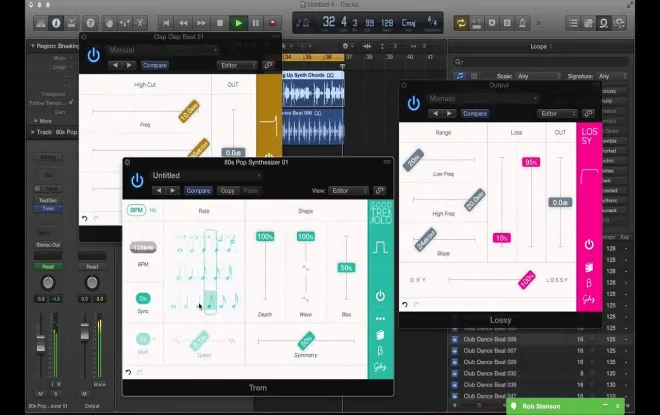Open Tremolo sidebar three-dots menu
This screenshot has height=415, width=660.
(x=380, y=319)
